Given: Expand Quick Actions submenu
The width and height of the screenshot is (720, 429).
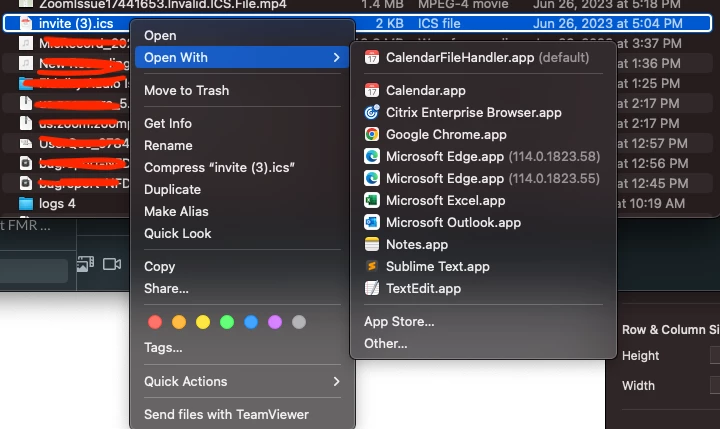Looking at the screenshot, I should [242, 381].
